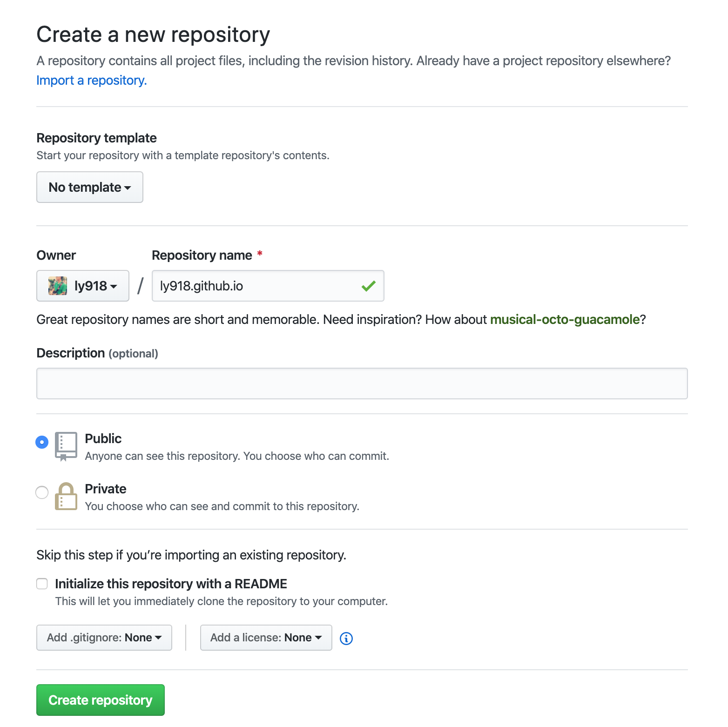Screen dimensions: 728x727
Task: Click the public repository book icon
Action: coord(66,446)
